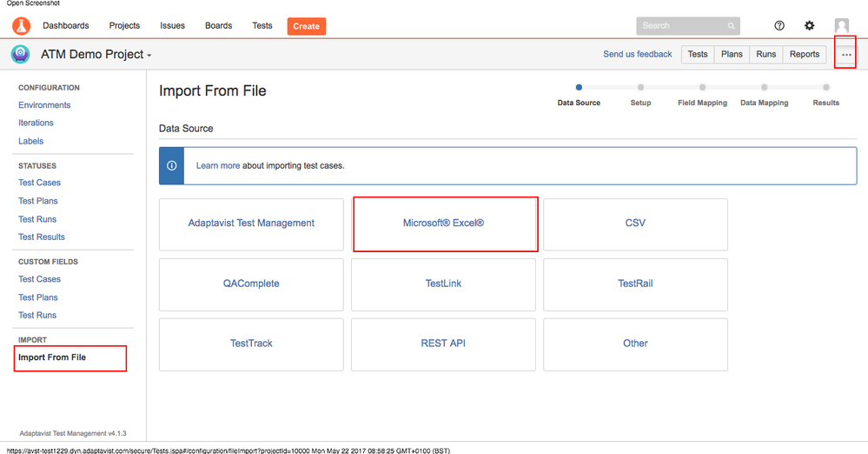Click the orange Create button
The height and width of the screenshot is (454, 868).
click(x=306, y=26)
